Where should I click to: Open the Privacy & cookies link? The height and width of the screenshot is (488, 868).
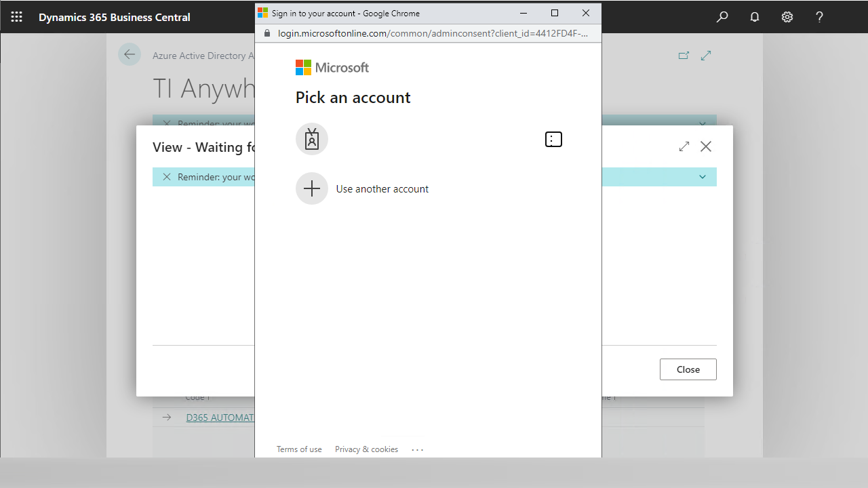point(366,449)
